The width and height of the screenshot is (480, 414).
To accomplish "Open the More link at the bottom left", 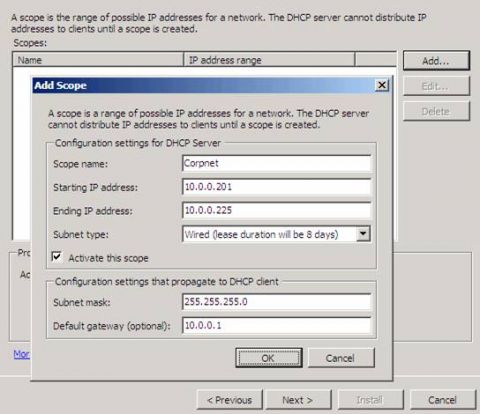I will point(22,354).
